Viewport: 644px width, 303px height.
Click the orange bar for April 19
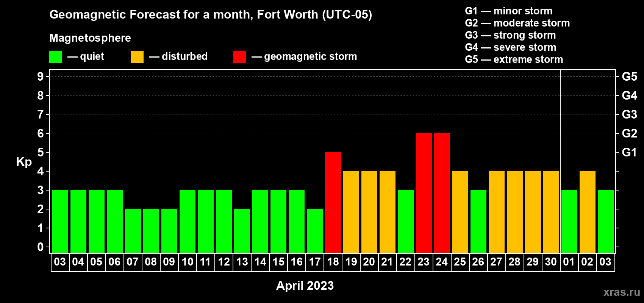351,212
